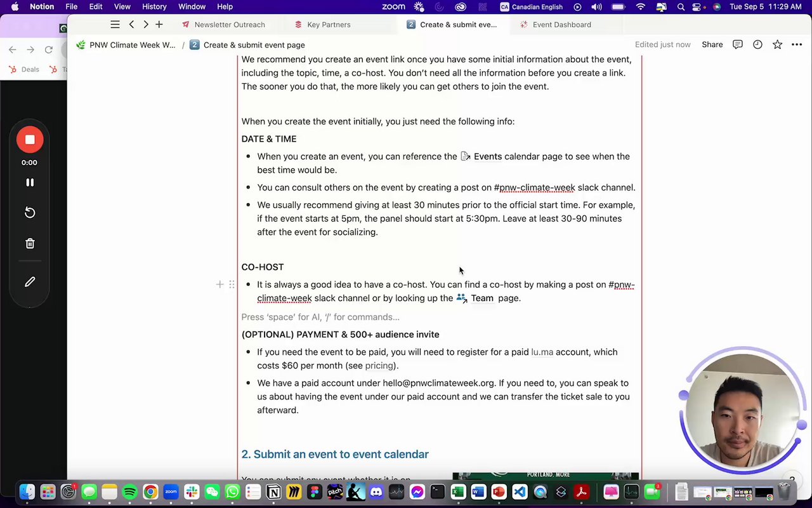Open Control Center in menu bar
The image size is (812, 508).
click(x=698, y=6)
